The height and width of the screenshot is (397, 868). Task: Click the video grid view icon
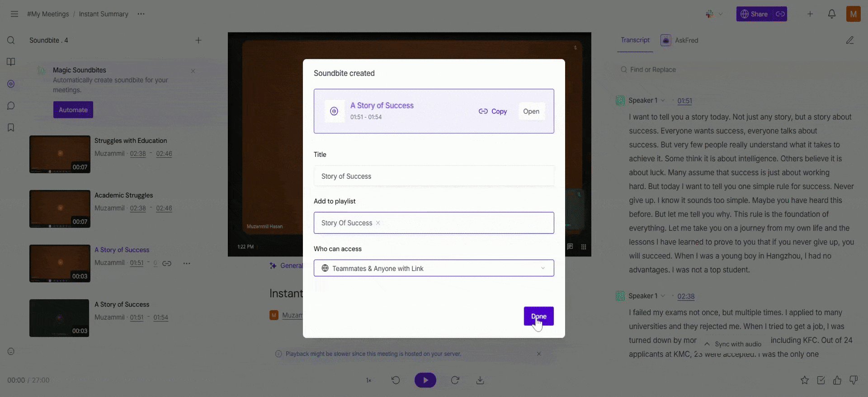coord(584,247)
